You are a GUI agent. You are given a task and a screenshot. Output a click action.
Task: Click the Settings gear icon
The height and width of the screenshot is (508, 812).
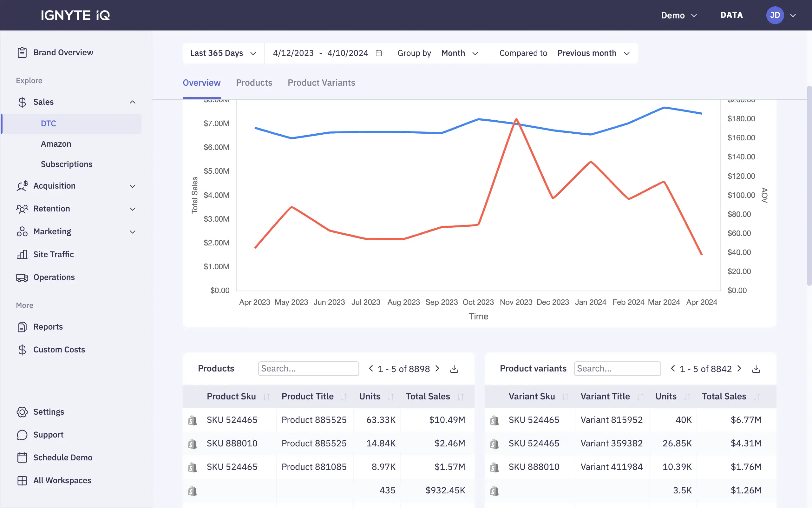click(22, 412)
